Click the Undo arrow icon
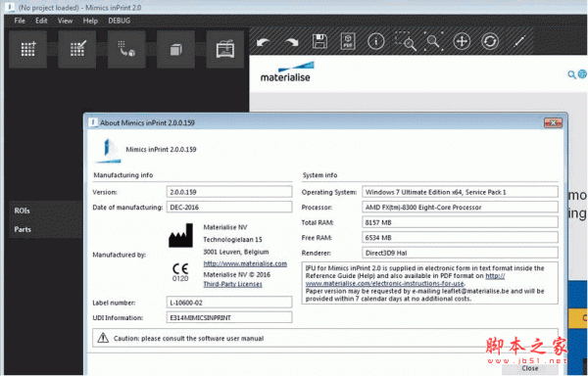 (x=263, y=42)
